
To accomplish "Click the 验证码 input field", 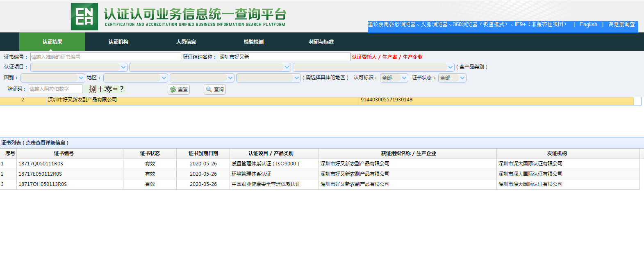I will (x=55, y=89).
